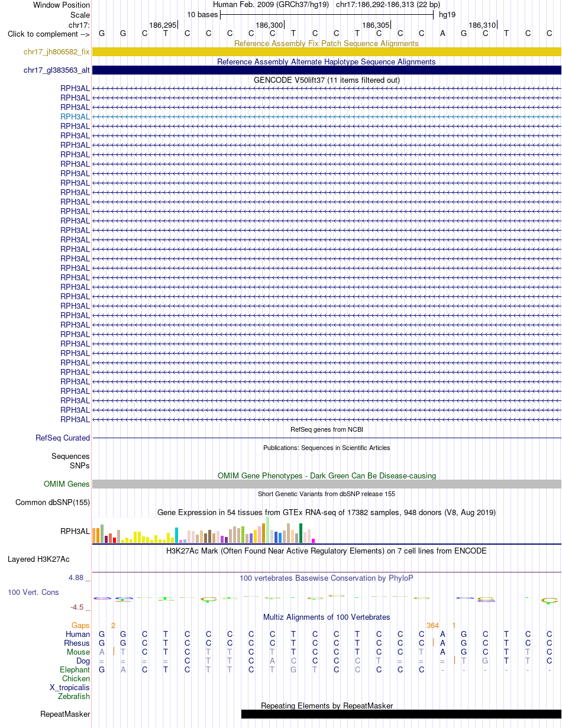Click the Sequences label of Publications track
The image size is (562, 728).
[71, 457]
